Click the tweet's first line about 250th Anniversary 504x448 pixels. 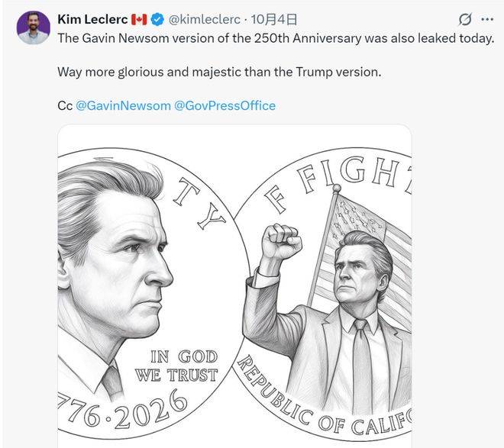pyautogui.click(x=276, y=37)
